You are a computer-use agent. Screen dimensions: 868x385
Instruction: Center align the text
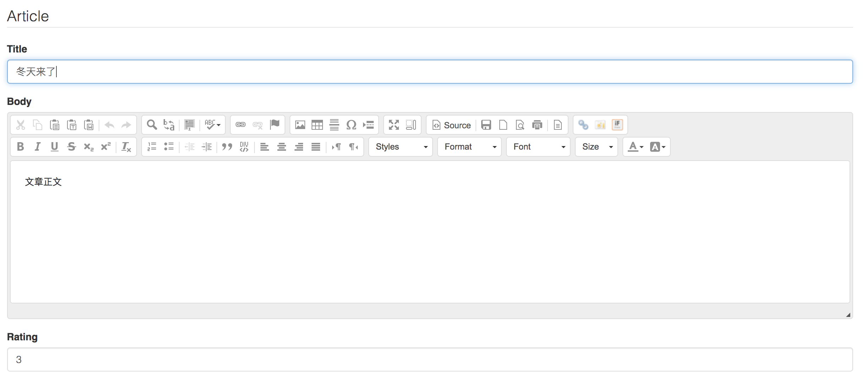click(282, 147)
